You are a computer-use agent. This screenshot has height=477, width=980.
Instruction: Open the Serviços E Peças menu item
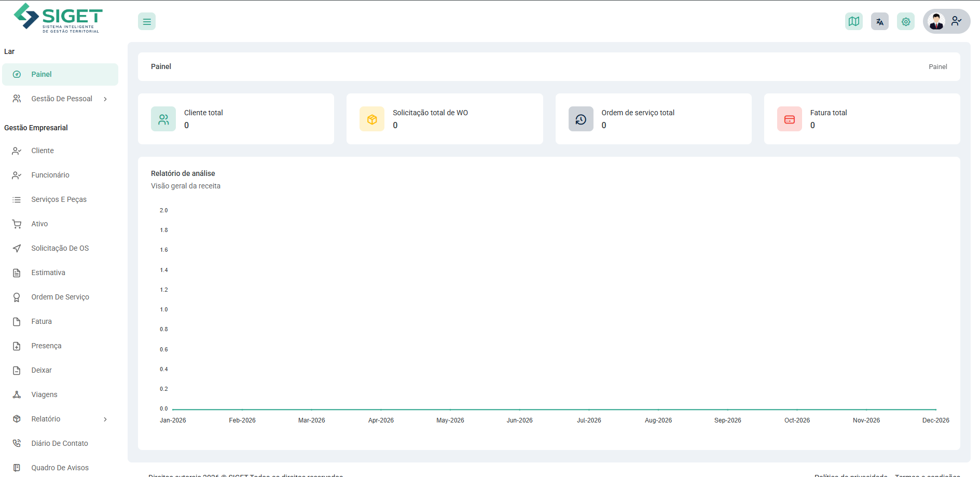tap(60, 199)
